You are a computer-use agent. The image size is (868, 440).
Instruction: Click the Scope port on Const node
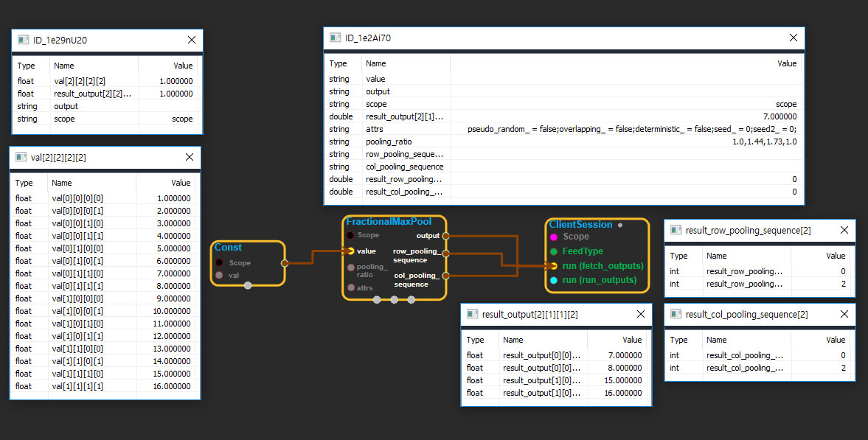point(219,262)
